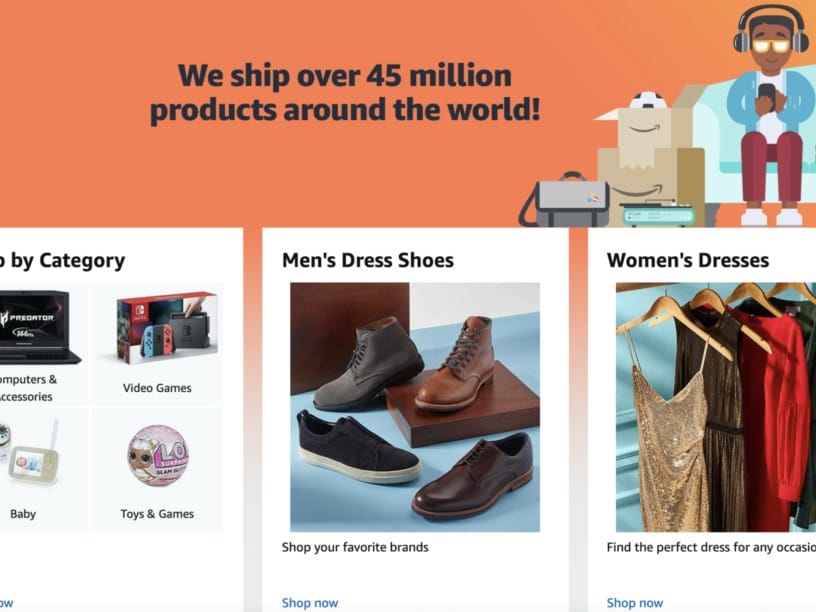This screenshot has width=816, height=612.
Task: Go to the Video Games category label
Action: (x=157, y=388)
